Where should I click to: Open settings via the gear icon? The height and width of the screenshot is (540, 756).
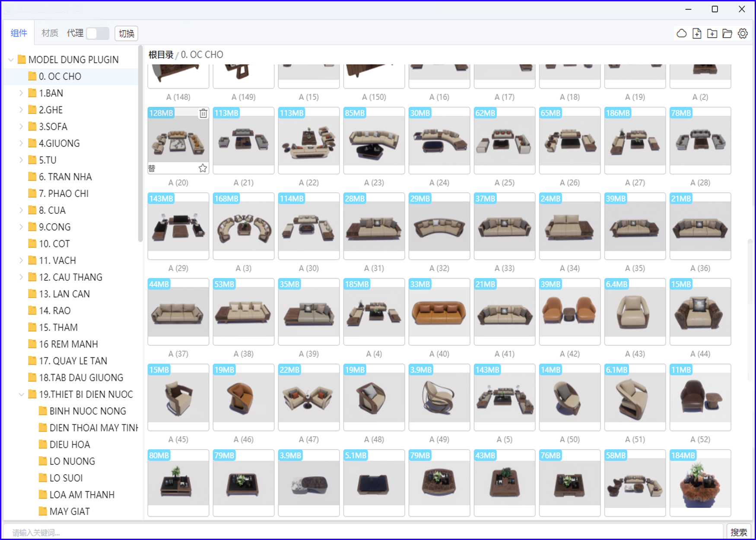click(x=743, y=33)
